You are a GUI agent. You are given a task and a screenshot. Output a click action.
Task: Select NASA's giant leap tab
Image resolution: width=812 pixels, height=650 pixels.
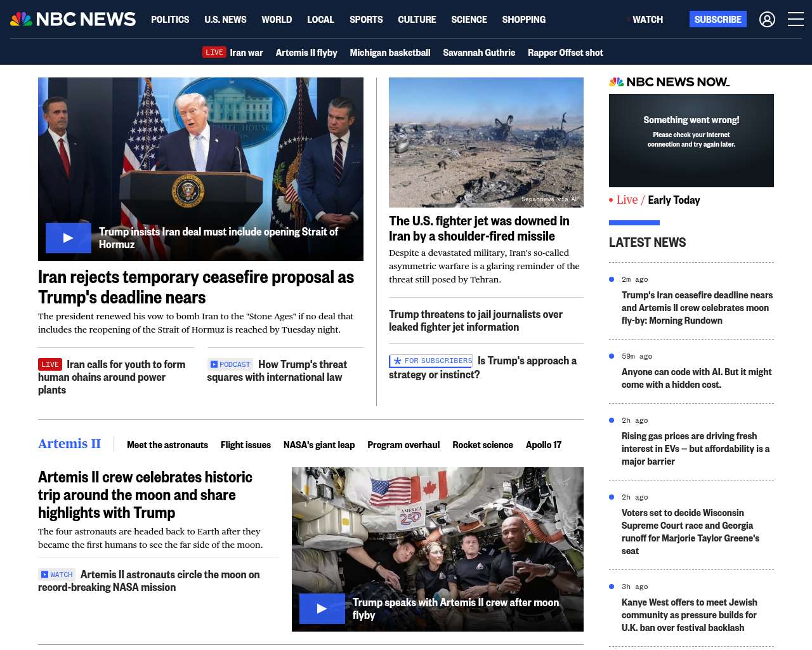[x=319, y=445]
